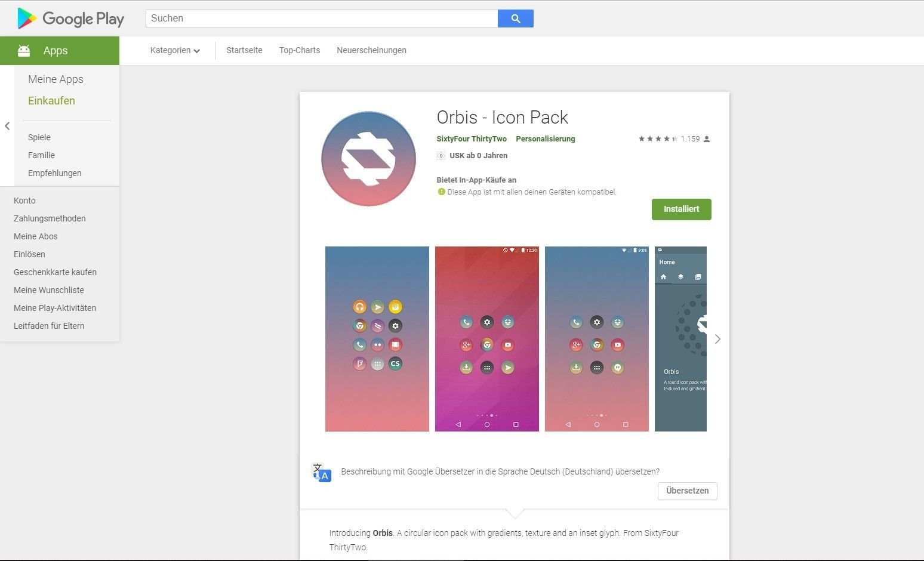Open the third screenshot thumbnail

click(x=597, y=339)
